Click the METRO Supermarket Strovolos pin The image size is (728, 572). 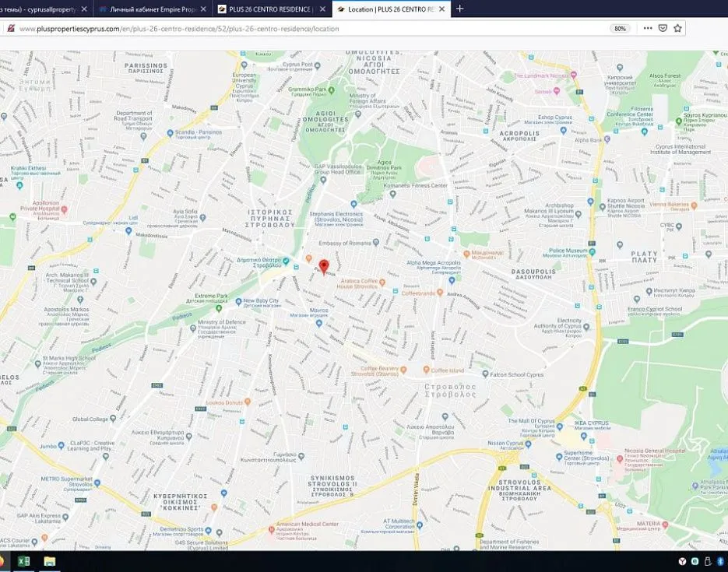(x=97, y=483)
